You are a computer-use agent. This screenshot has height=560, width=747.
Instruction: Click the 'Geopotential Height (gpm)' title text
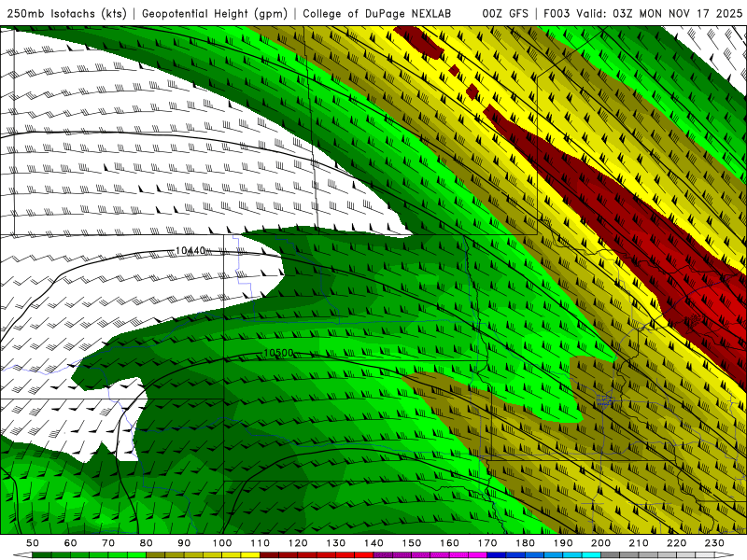(x=215, y=13)
